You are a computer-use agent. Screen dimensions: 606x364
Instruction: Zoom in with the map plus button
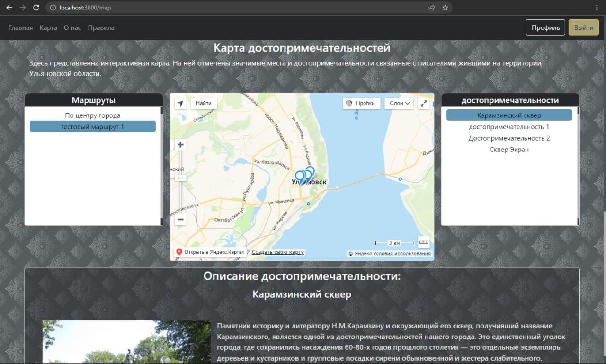[180, 145]
